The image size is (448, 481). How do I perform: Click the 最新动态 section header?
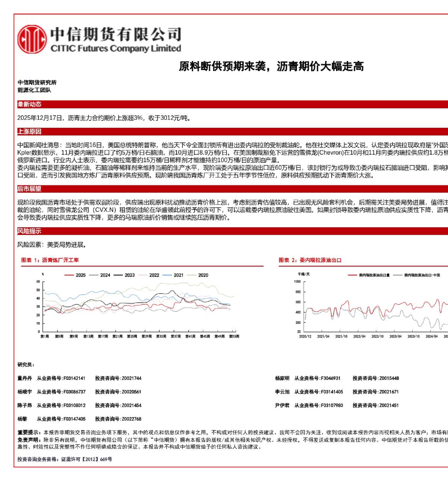click(29, 104)
